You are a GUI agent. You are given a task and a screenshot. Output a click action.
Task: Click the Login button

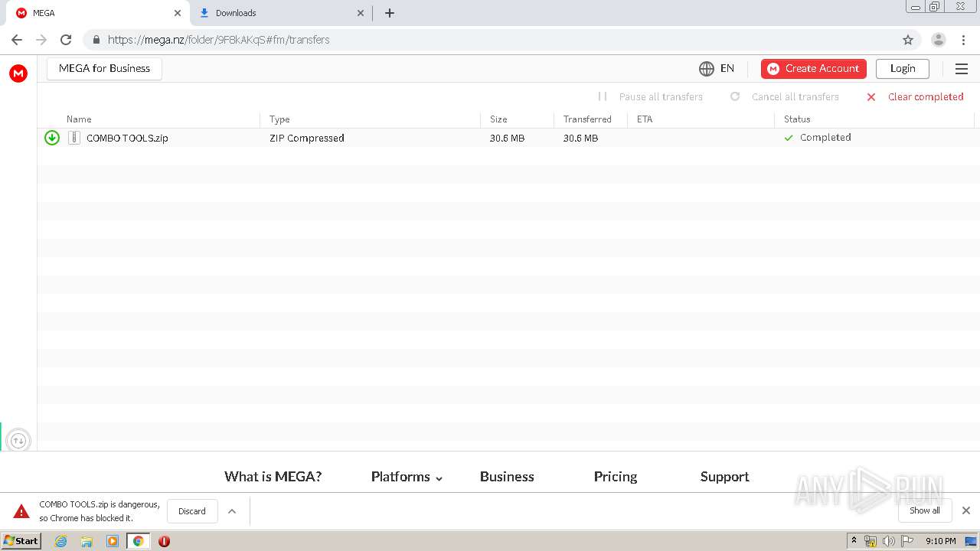tap(903, 69)
